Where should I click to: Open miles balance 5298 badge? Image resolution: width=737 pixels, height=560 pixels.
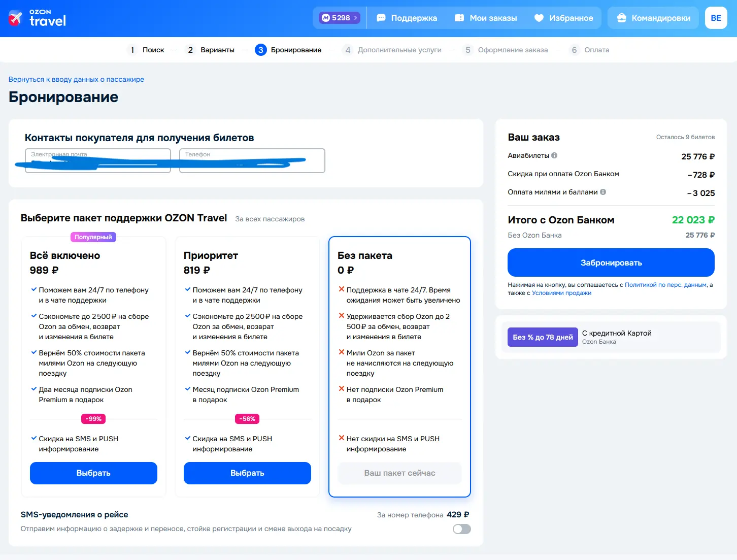(340, 18)
